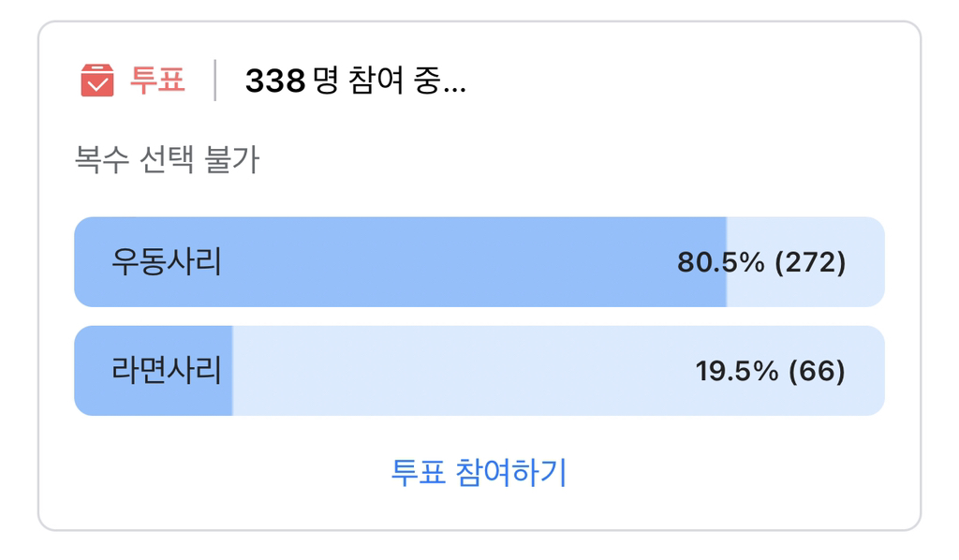Click the vertical divider beside 투표 label
Viewport: 959px width, 560px height.
click(215, 81)
